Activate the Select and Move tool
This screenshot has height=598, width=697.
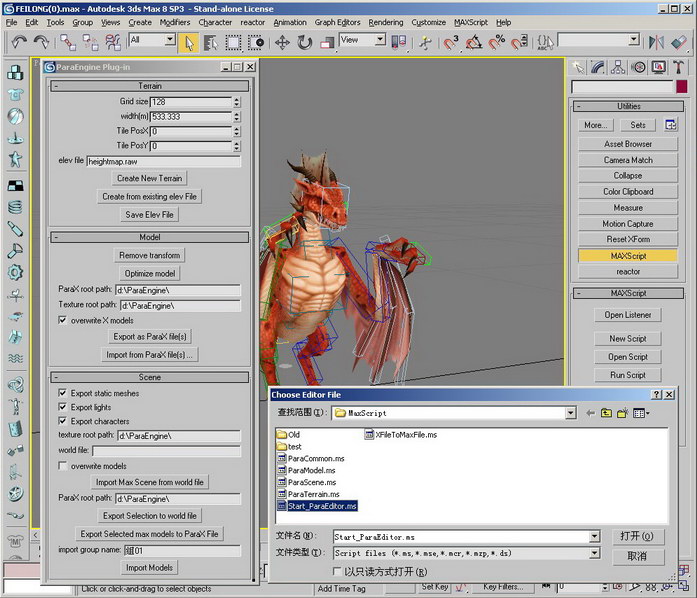pos(282,43)
